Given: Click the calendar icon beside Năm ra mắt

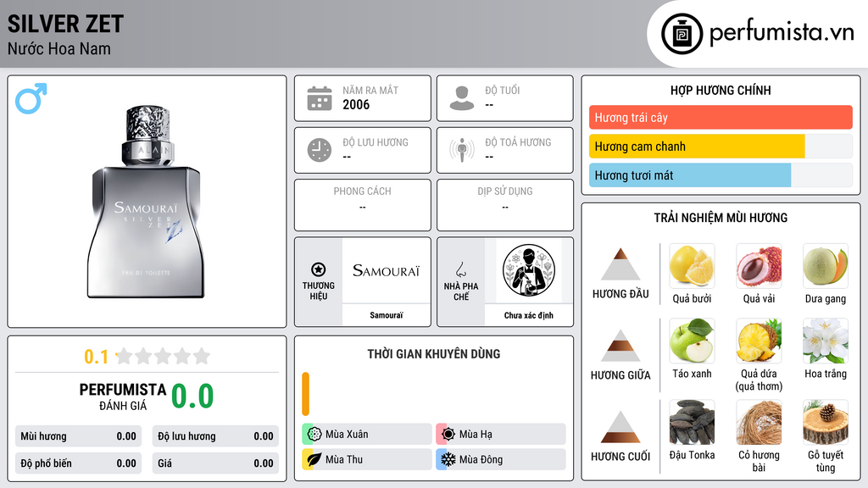Looking at the screenshot, I should (x=320, y=98).
